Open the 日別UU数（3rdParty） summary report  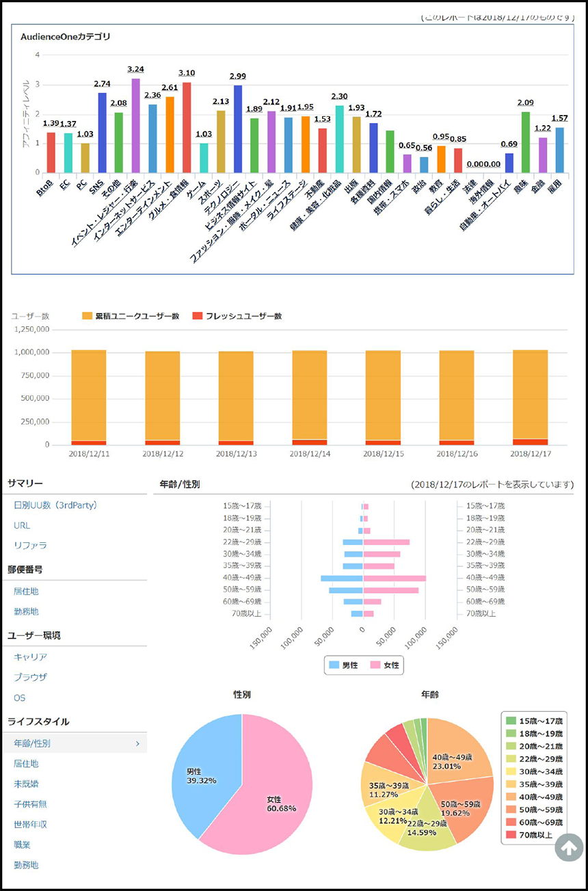click(55, 505)
